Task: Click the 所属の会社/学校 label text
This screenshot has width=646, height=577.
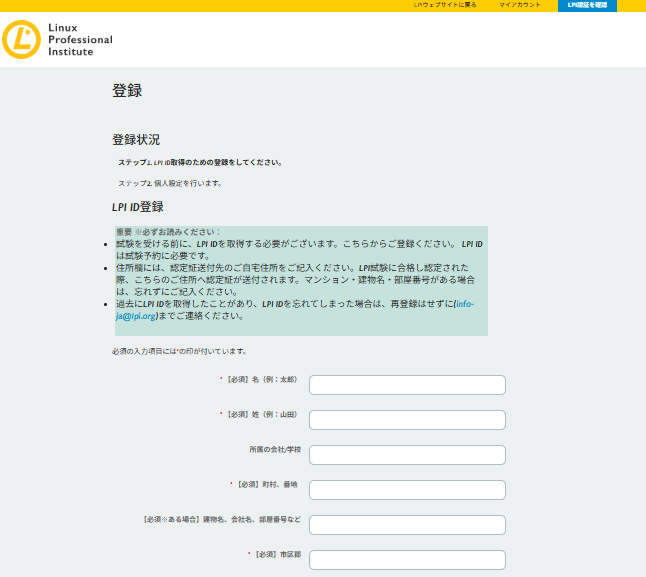Action: tap(274, 450)
